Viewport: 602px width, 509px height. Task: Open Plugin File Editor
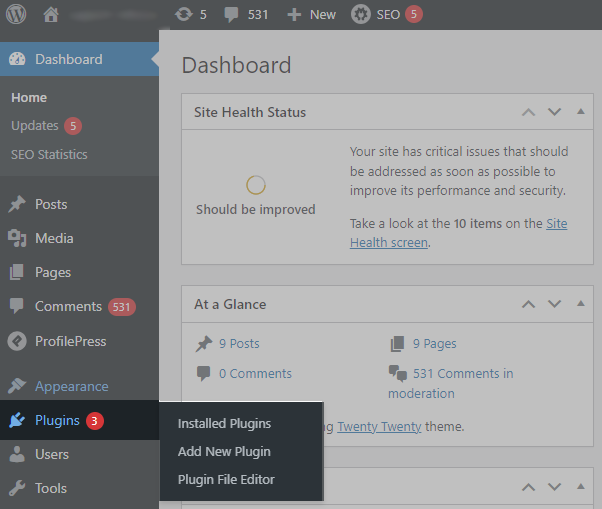pyautogui.click(x=226, y=480)
